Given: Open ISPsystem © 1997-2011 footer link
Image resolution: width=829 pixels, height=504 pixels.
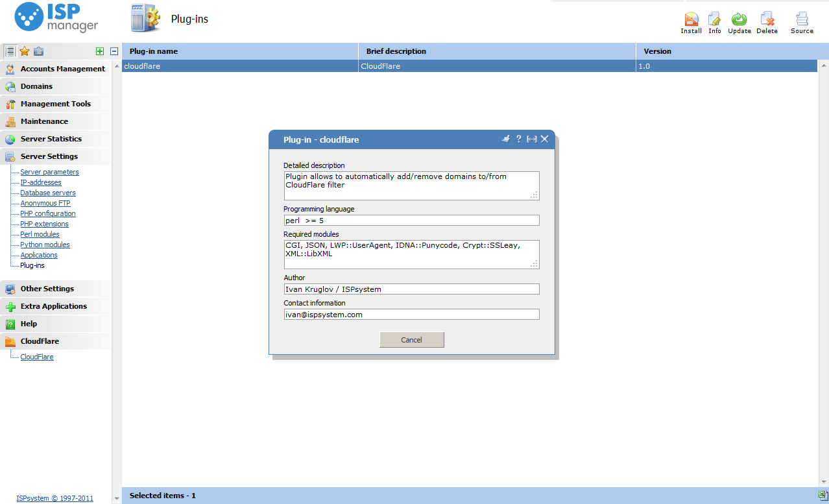Looking at the screenshot, I should click(55, 499).
